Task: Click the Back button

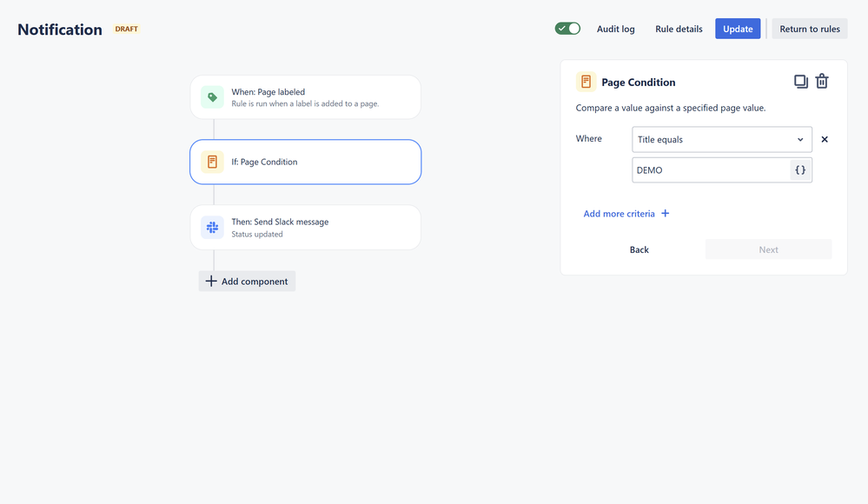Action: pos(639,249)
